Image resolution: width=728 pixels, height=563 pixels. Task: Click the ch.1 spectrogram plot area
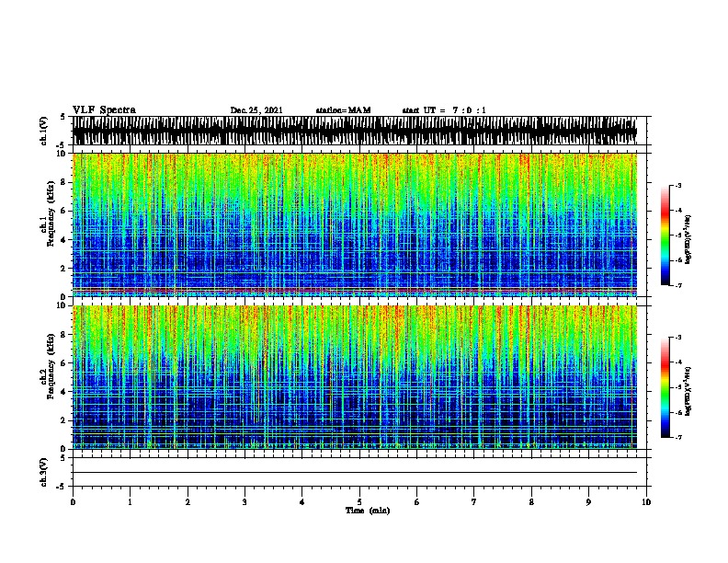click(x=354, y=224)
